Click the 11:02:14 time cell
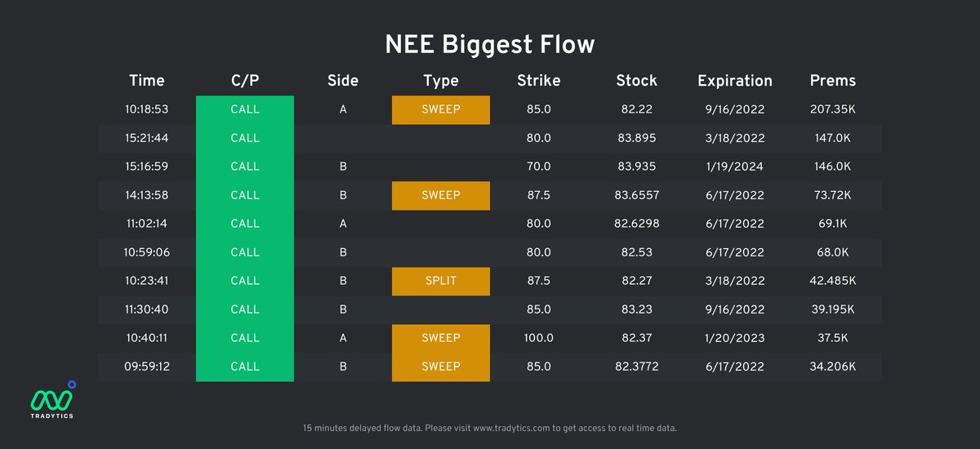 [147, 224]
